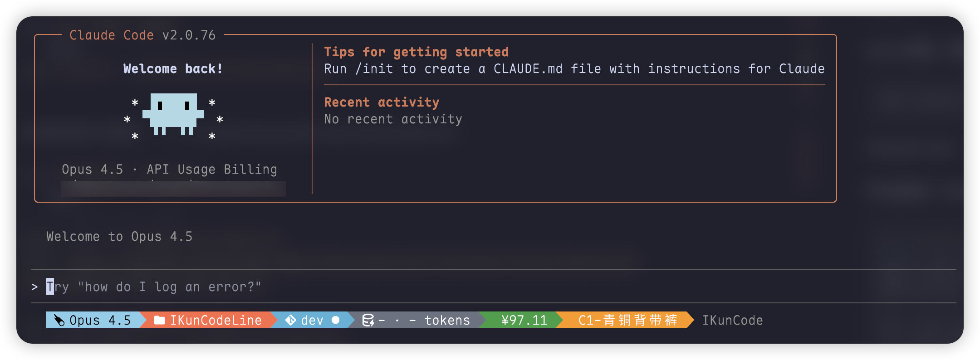Click the C1-青铜背带裤 status segment
This screenshot has width=980, height=360.
(x=627, y=320)
